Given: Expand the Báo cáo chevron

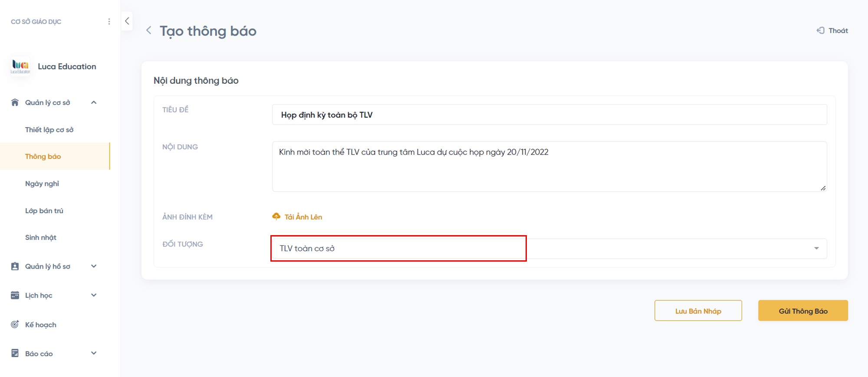Looking at the screenshot, I should tap(94, 353).
